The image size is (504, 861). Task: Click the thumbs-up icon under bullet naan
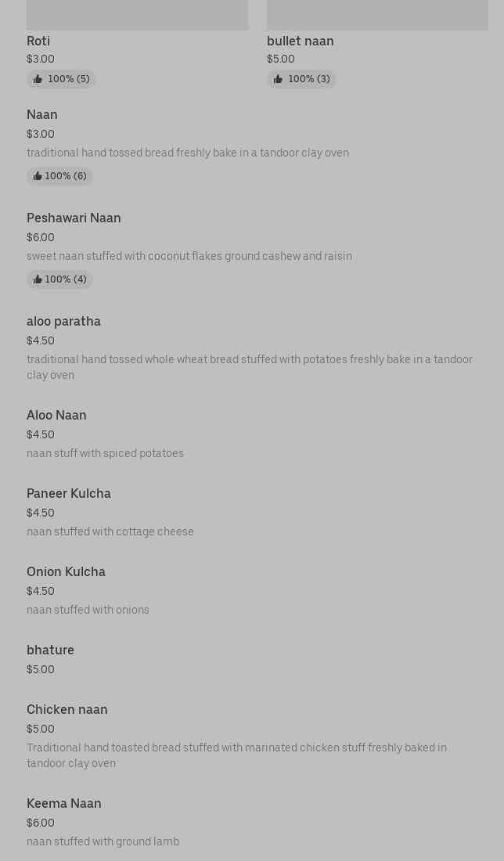point(278,79)
